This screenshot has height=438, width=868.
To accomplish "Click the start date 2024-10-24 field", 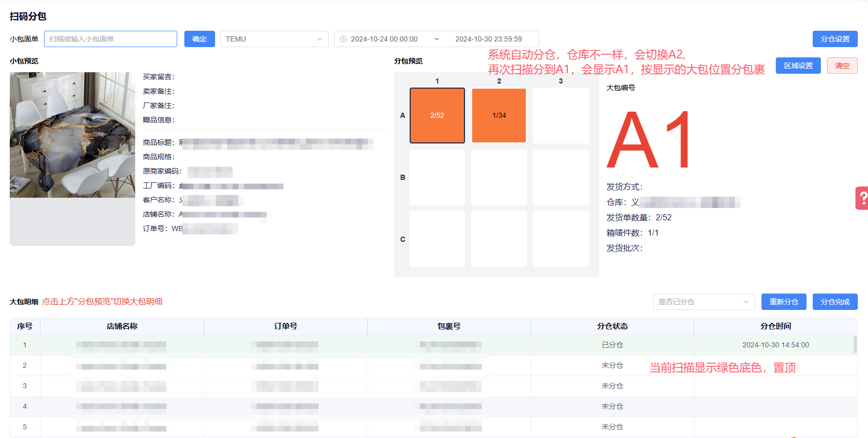I will pos(384,39).
